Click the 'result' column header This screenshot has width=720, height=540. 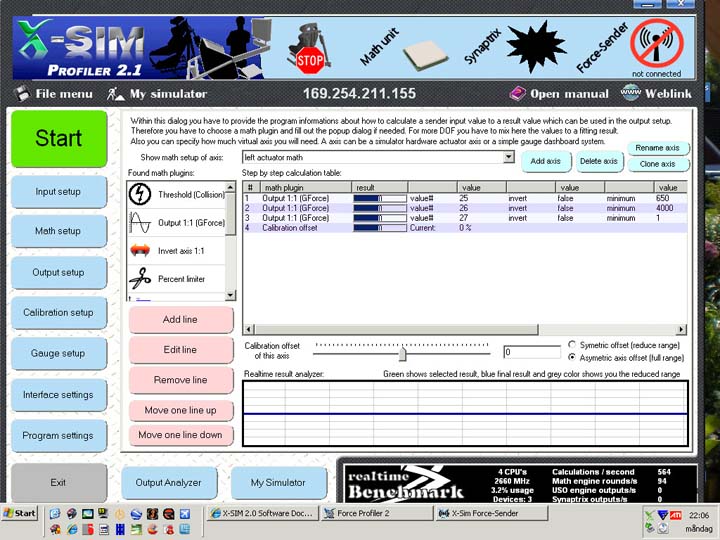coord(380,187)
